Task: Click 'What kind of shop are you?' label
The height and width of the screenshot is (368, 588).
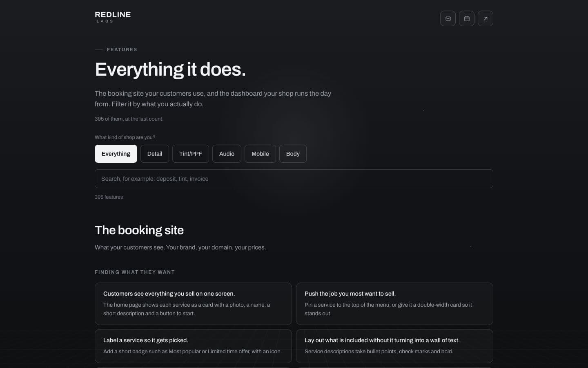Action: click(x=125, y=137)
